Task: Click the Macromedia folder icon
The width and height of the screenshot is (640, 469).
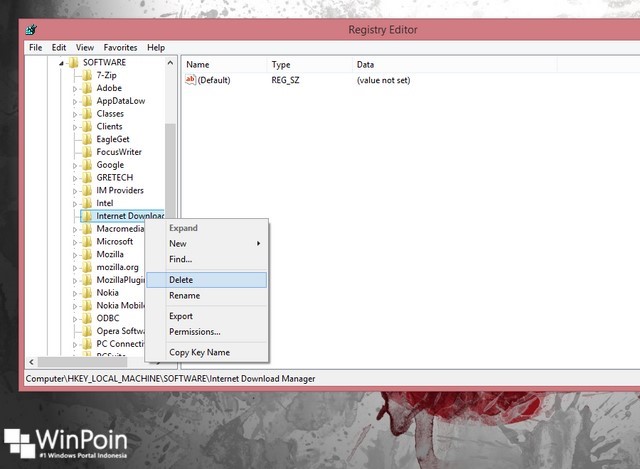Action: pos(87,229)
